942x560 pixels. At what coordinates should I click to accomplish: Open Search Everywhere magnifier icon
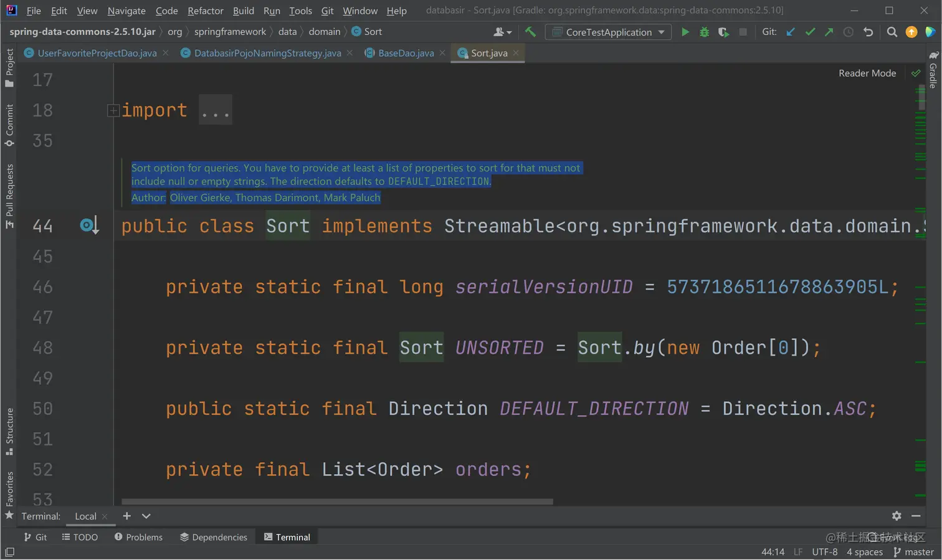click(892, 32)
